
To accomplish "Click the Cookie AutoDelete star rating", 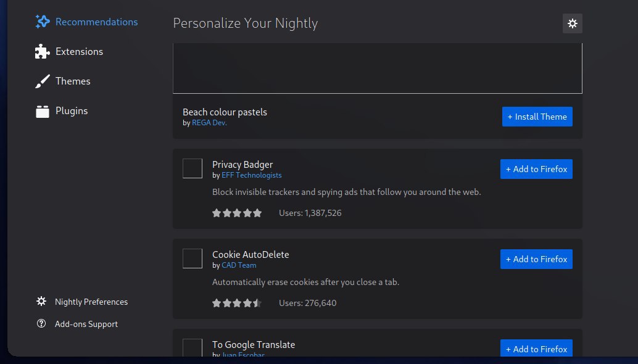I will (237, 303).
